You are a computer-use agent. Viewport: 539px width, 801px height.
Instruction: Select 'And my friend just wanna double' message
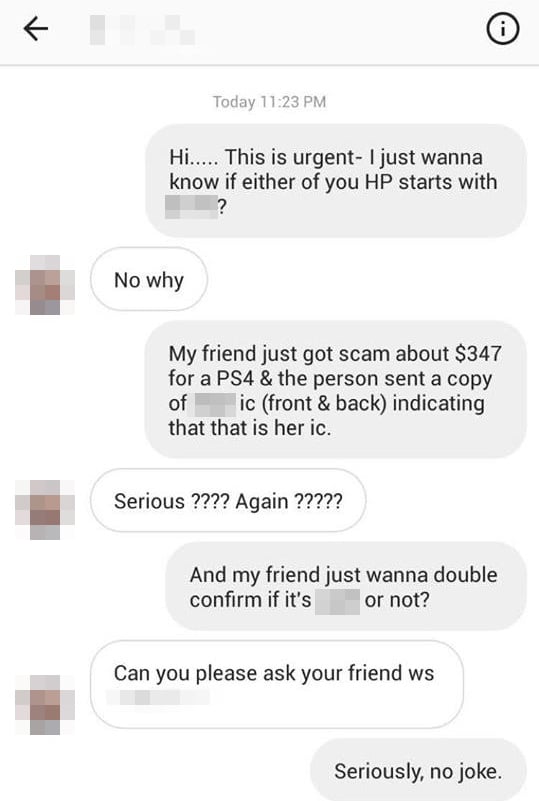[346, 586]
